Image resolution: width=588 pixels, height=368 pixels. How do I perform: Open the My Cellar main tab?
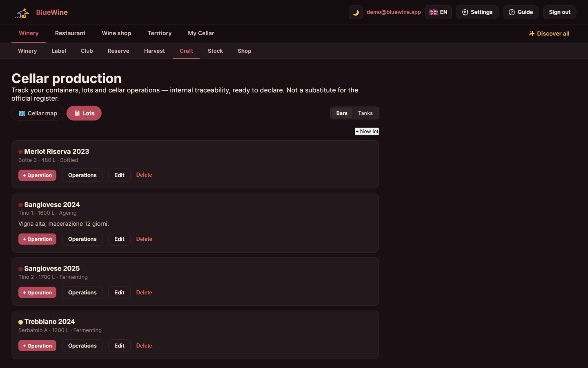201,33
